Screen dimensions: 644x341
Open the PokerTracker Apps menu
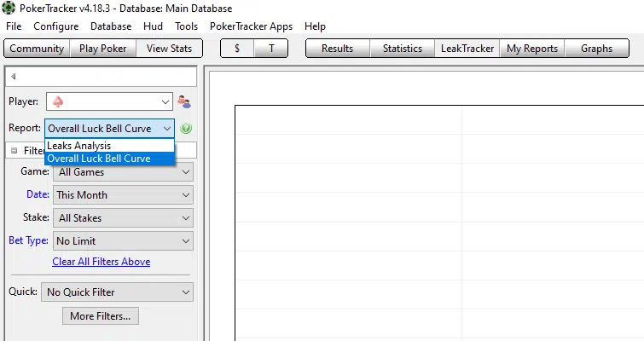(x=251, y=26)
